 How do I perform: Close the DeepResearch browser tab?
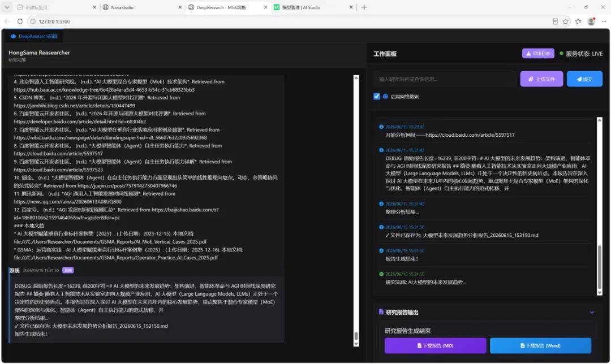click(x=265, y=7)
